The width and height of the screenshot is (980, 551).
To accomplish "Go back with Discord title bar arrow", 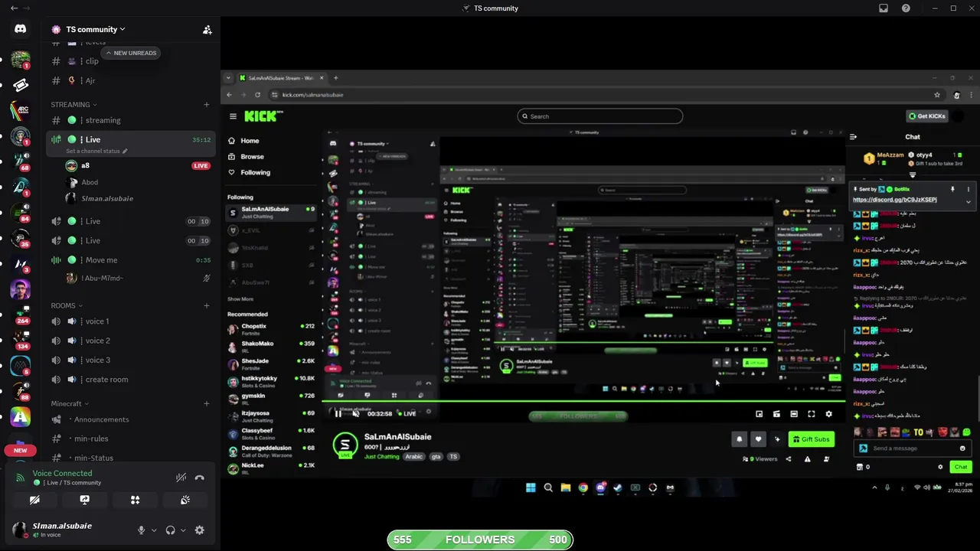I will [x=14, y=8].
